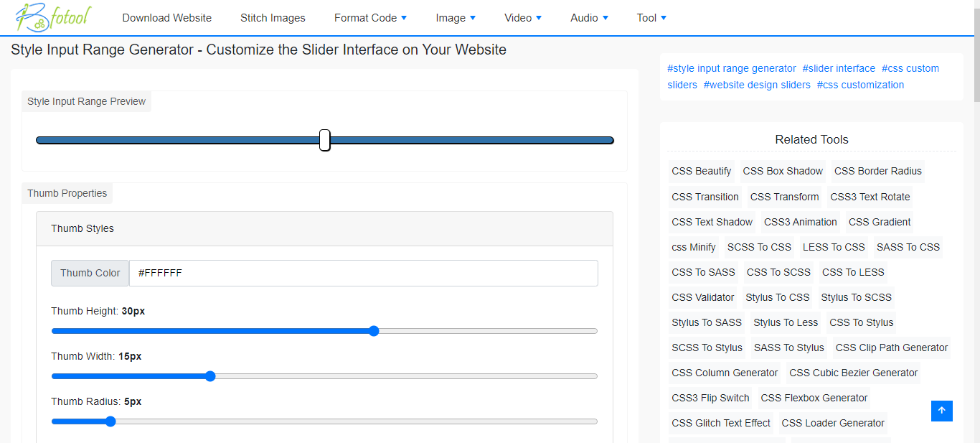Click the #slider interface hashtag link
This screenshot has width=980, height=443.
839,68
